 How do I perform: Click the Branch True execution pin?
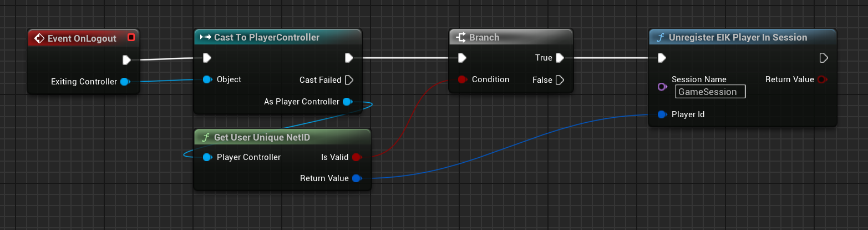[x=560, y=58]
